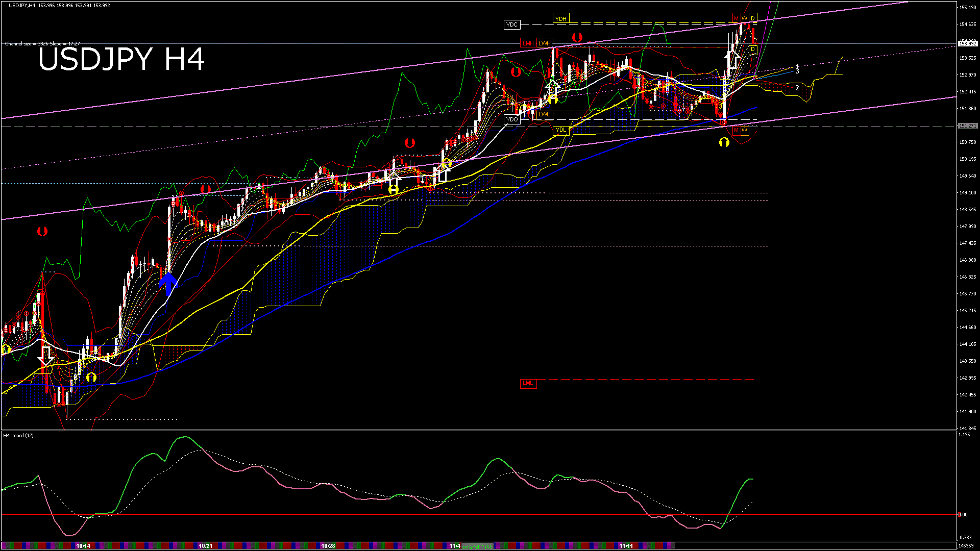Select the red LMH level label
980x551 pixels.
[x=528, y=43]
